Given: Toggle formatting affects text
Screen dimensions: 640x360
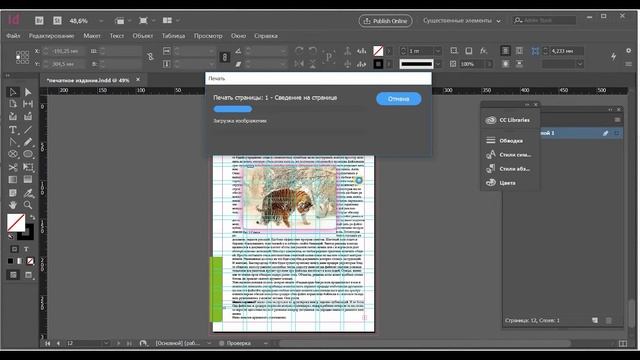Looking at the screenshot, I should click(26, 249).
